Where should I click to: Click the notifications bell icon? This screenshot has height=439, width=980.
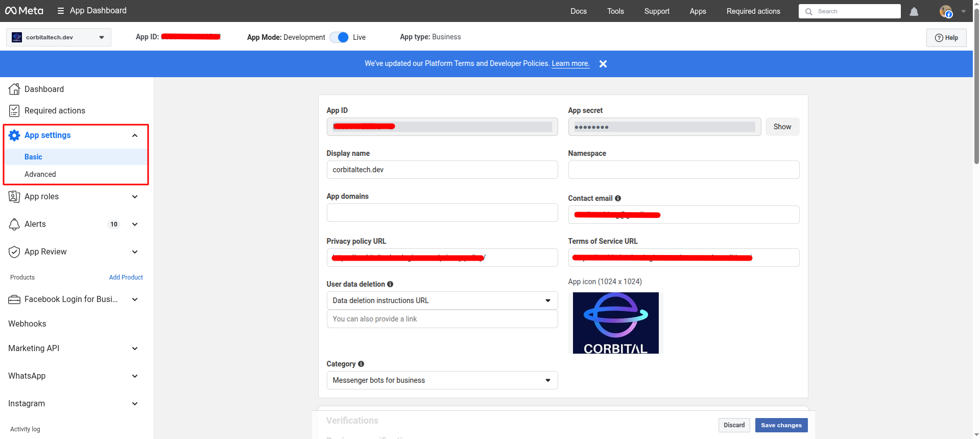(x=914, y=11)
